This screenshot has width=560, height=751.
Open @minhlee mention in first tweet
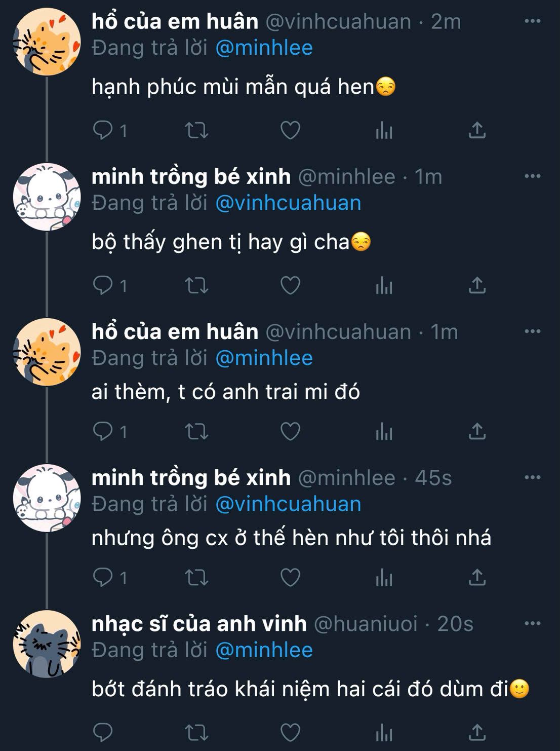[264, 48]
